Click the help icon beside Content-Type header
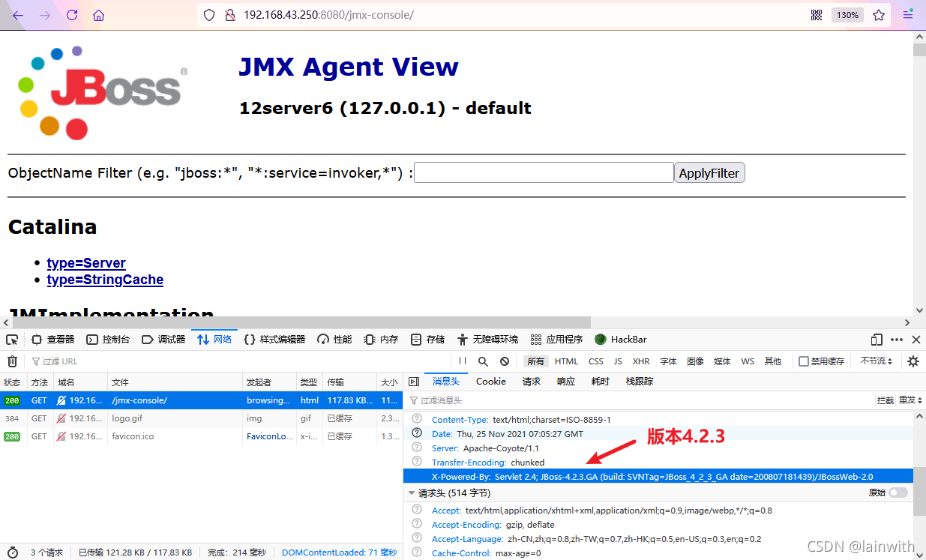926x560 pixels. point(417,419)
